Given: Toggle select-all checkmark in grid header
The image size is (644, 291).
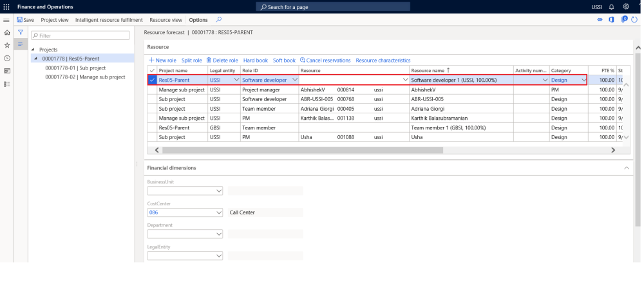Looking at the screenshot, I should pos(152,70).
